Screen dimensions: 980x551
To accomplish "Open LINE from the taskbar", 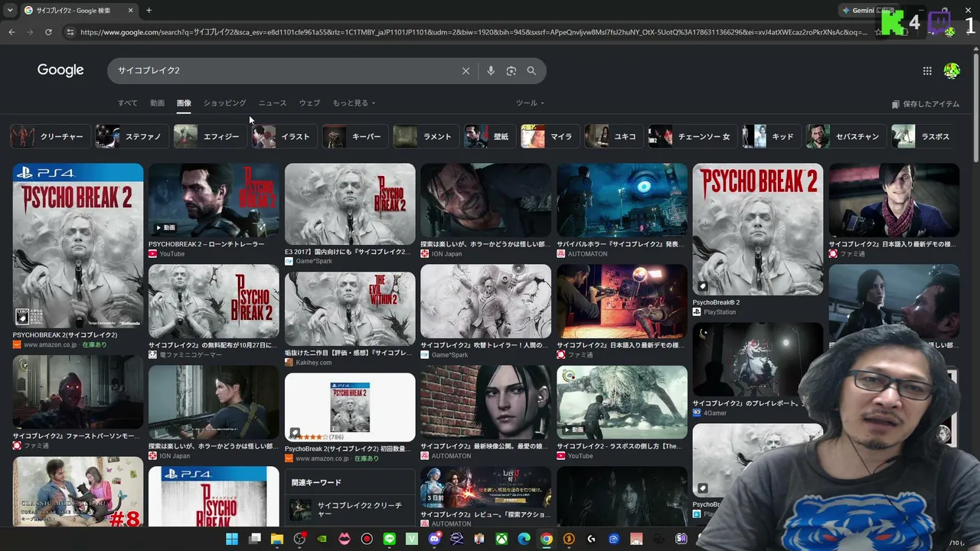I will click(389, 539).
